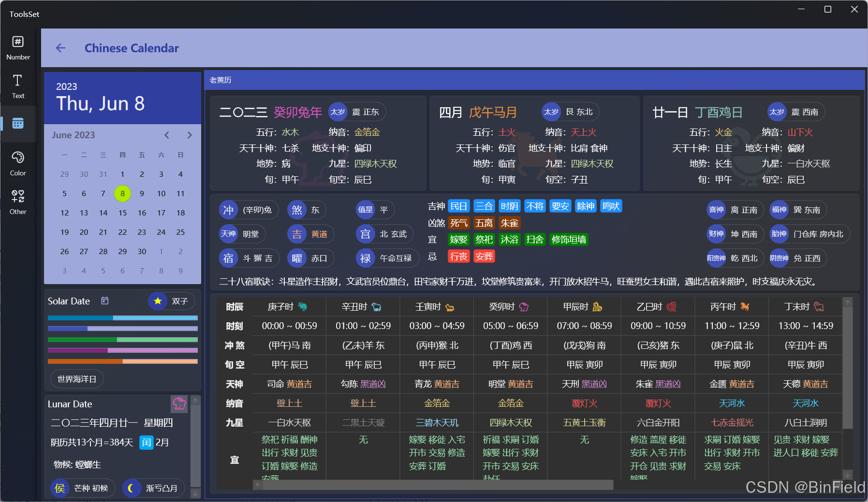The image size is (868, 502).
Task: Go to next month arrow
Action: (190, 135)
